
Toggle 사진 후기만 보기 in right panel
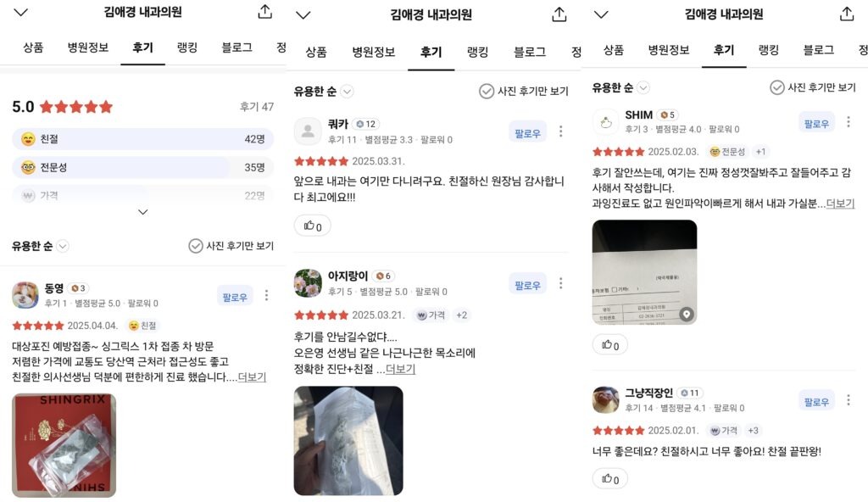[x=813, y=87]
